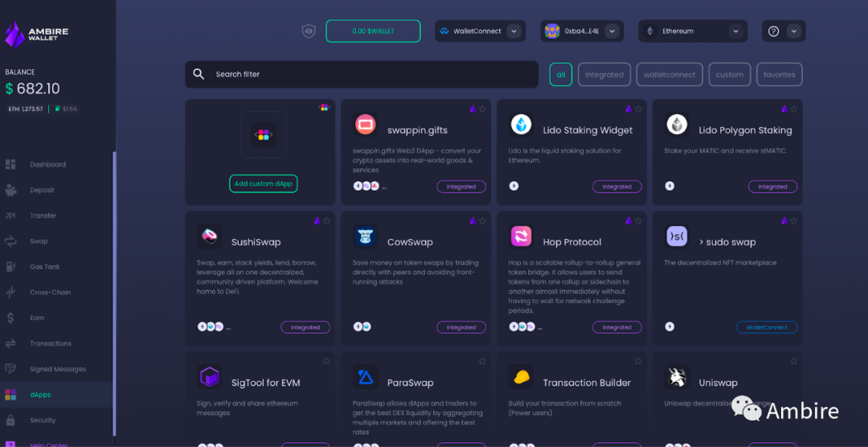Toggle sudo swap favorite star
868x447 pixels.
[794, 221]
